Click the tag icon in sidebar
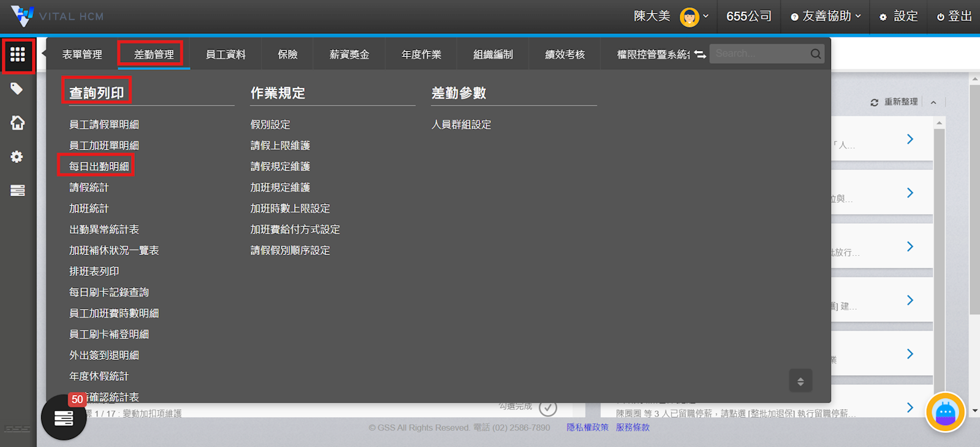This screenshot has width=980, height=447. [17, 89]
